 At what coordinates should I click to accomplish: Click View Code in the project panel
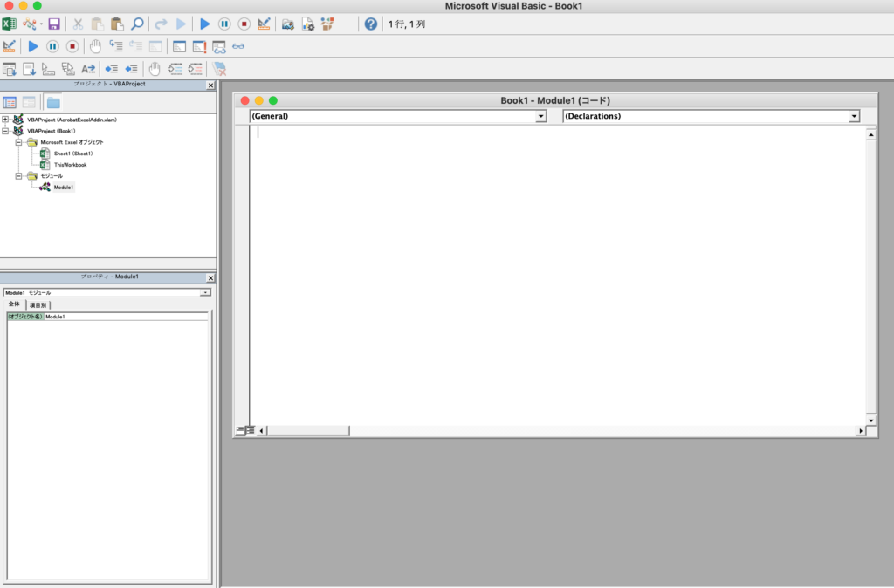point(10,103)
